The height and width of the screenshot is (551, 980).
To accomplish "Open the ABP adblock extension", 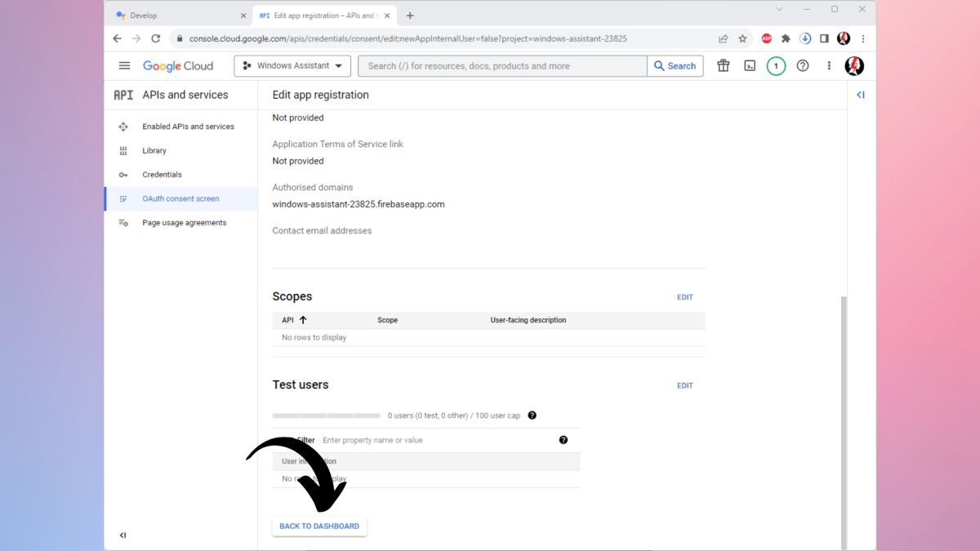I will [767, 38].
